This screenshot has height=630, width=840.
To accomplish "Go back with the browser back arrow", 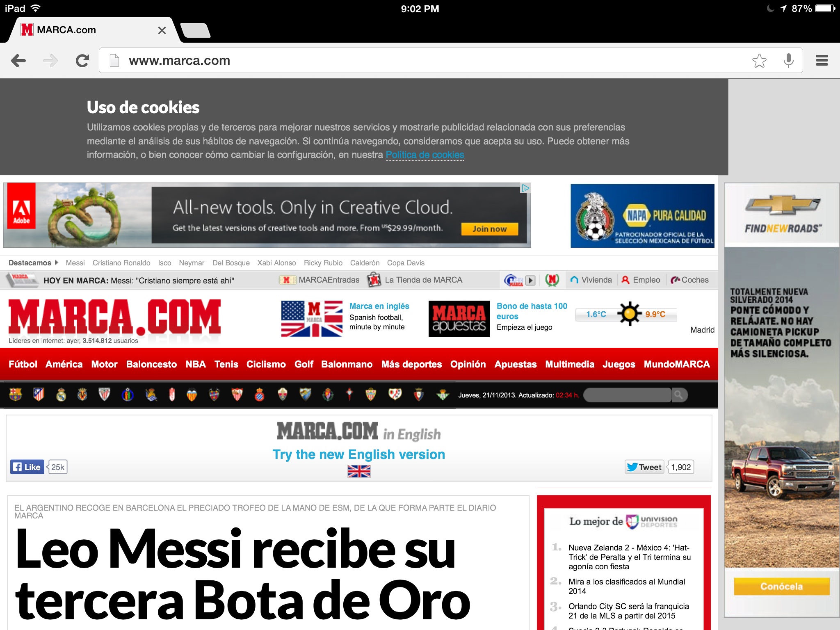I will 18,61.
